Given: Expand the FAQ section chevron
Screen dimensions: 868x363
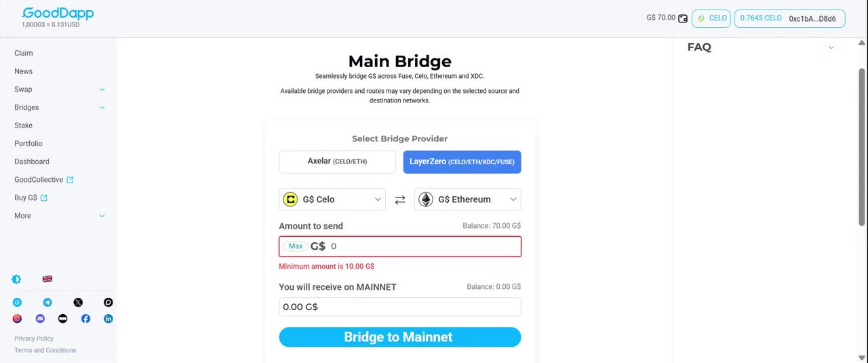Looking at the screenshot, I should click(x=831, y=47).
